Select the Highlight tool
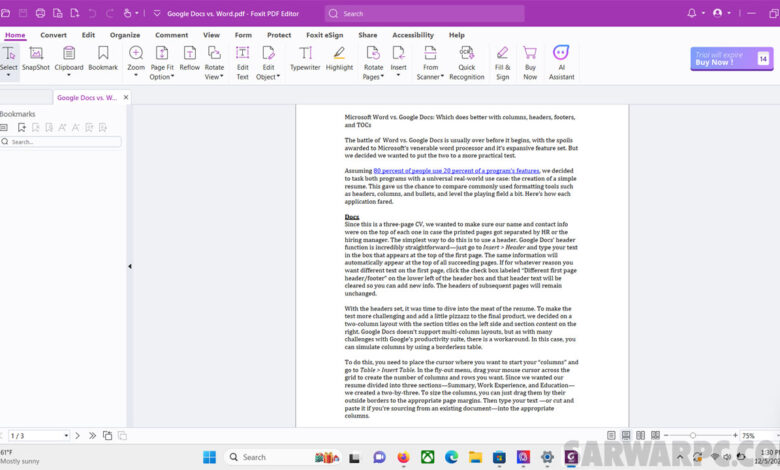The height and width of the screenshot is (470, 780). (339, 58)
